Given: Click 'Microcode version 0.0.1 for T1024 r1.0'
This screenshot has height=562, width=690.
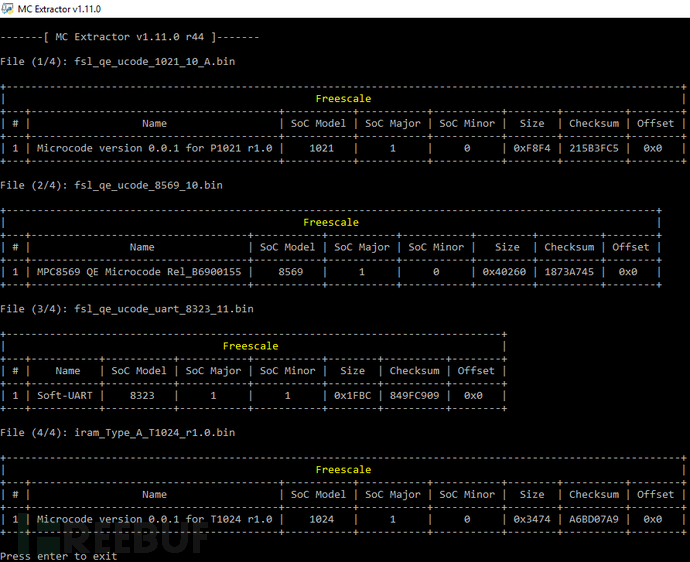Looking at the screenshot, I should click(154, 519).
